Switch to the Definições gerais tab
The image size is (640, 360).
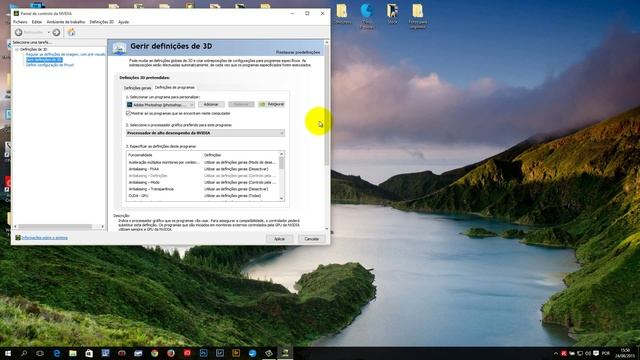[138, 88]
